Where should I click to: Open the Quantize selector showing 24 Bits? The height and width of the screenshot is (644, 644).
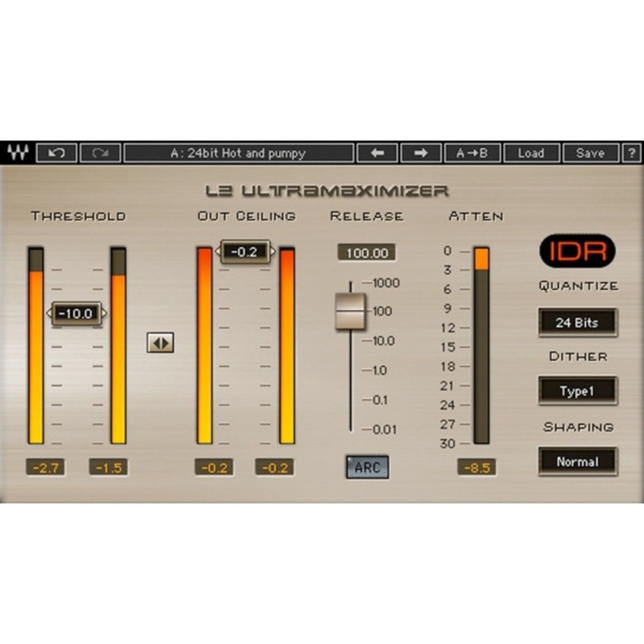pyautogui.click(x=577, y=323)
